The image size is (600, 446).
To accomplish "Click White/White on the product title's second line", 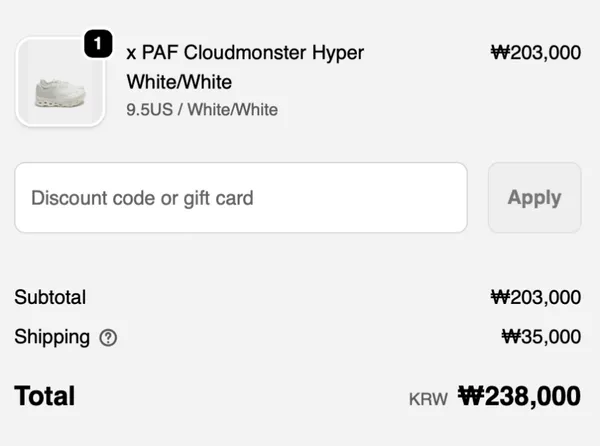I will 179,82.
